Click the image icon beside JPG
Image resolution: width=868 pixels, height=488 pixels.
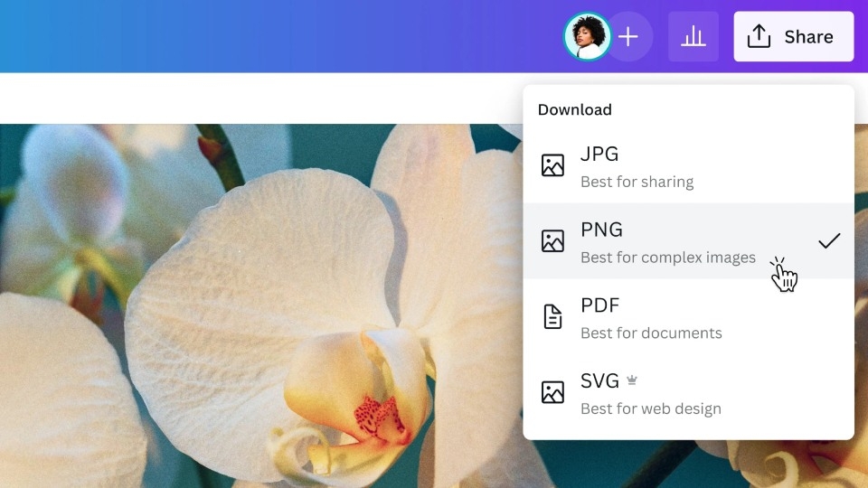click(552, 165)
